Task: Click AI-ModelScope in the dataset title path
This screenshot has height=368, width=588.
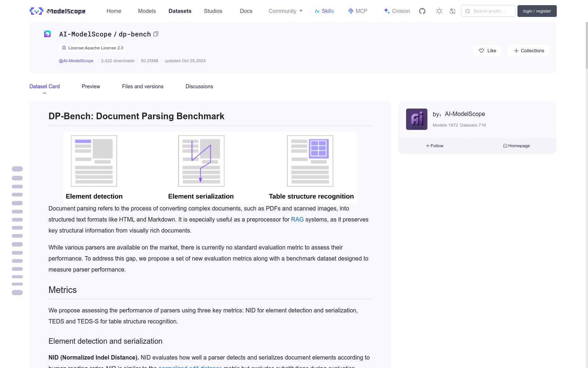Action: tap(85, 34)
